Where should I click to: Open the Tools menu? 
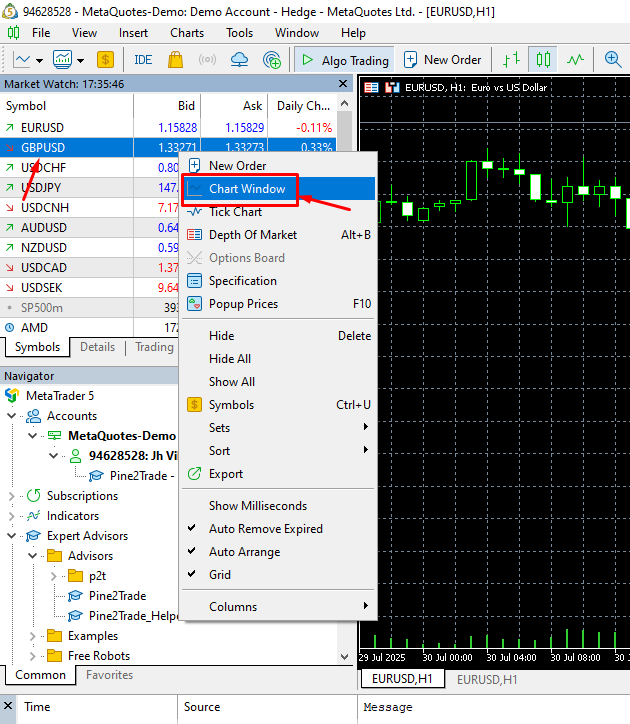(x=239, y=33)
